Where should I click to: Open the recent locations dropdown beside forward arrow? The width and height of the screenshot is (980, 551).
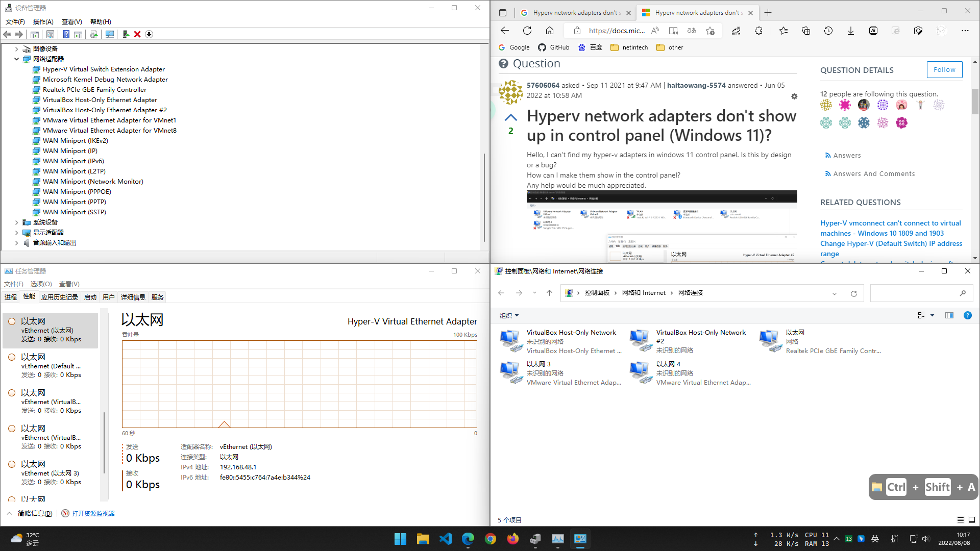(534, 293)
